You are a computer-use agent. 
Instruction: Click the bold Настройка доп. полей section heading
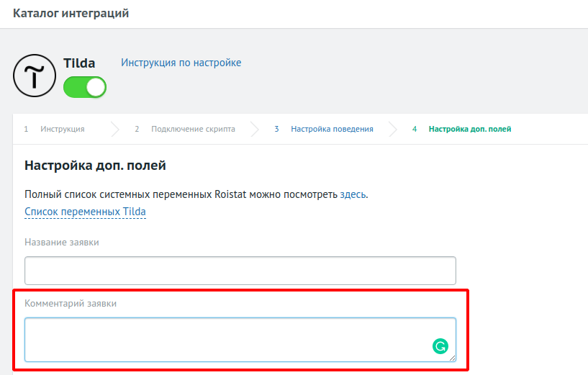click(x=95, y=166)
